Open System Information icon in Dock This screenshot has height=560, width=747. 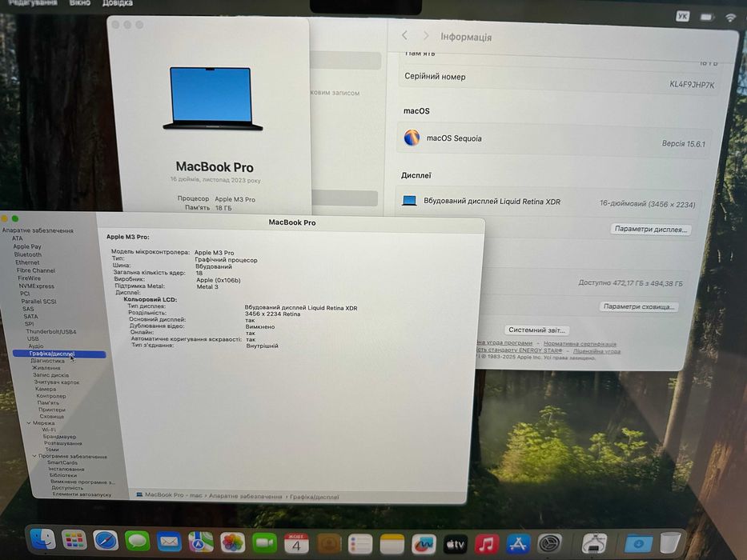click(594, 543)
